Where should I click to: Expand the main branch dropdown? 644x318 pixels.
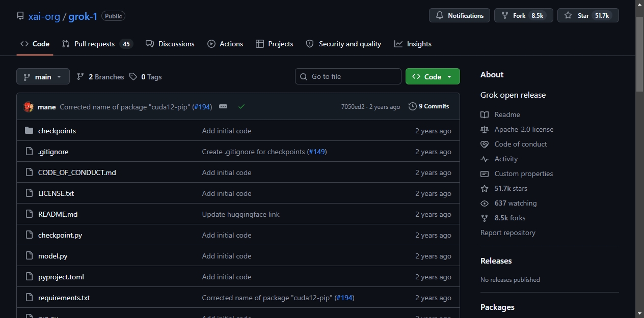43,76
